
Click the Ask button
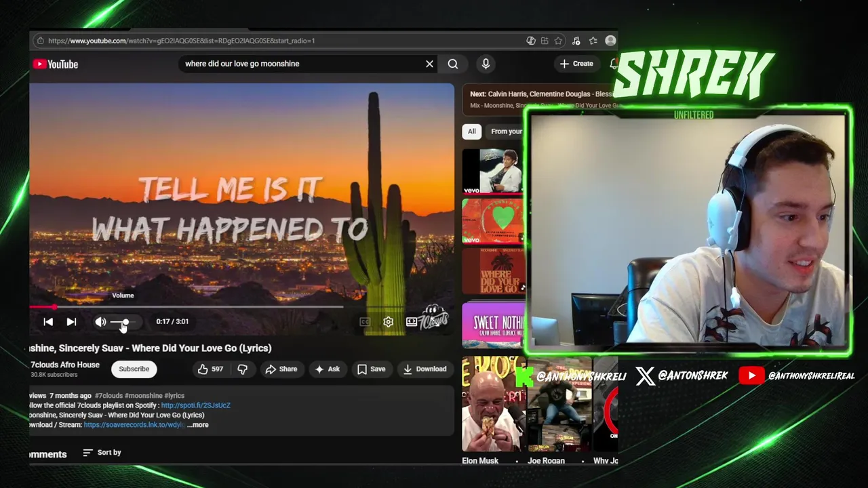click(327, 369)
